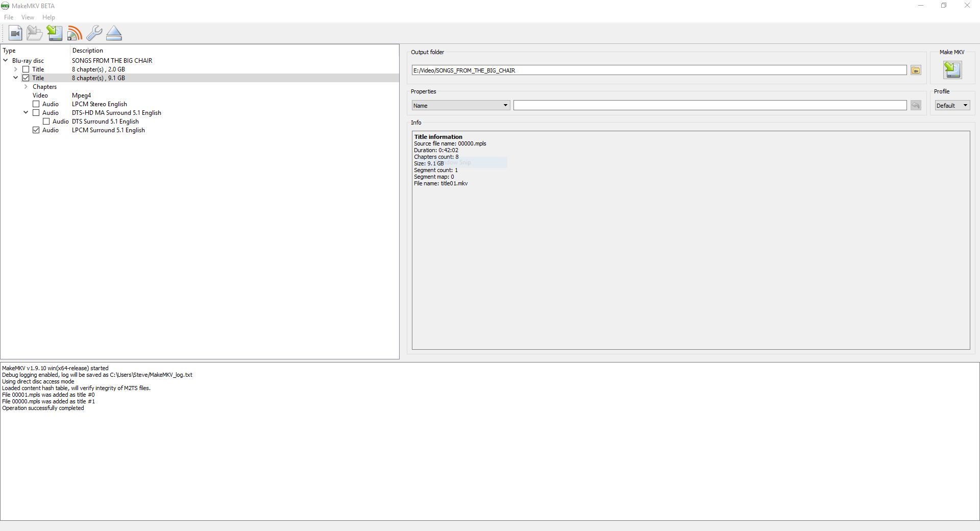The height and width of the screenshot is (531, 980).
Task: Click 'LPCM Stereo English' description
Action: (x=100, y=104)
